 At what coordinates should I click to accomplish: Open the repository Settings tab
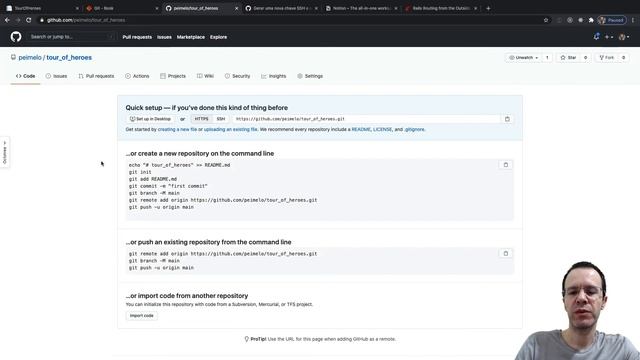coord(310,76)
